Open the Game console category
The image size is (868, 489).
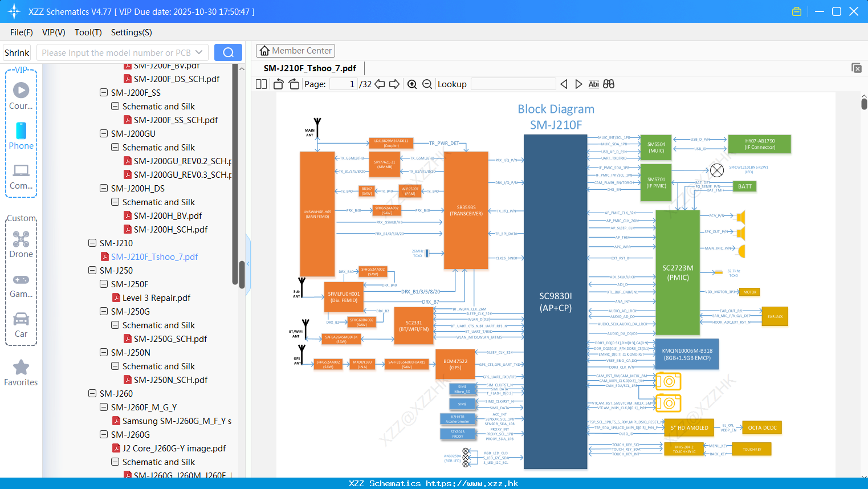pos(21,285)
